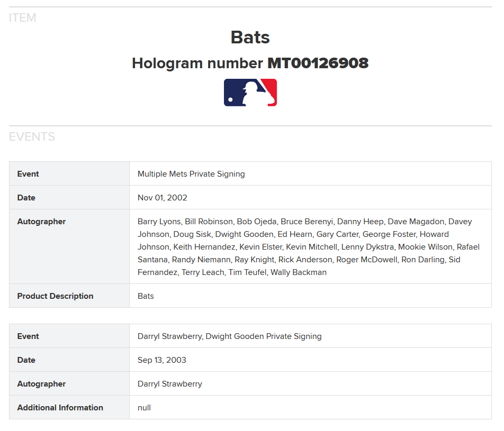
Task: Click the Additional Information label
Action: point(60,408)
